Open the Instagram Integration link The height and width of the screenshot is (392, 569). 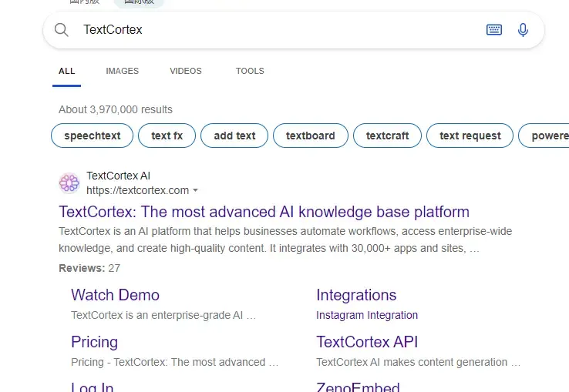[x=367, y=315]
